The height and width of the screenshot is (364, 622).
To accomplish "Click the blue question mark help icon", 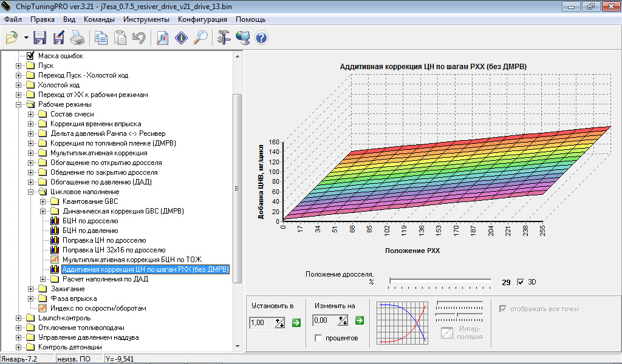I will [x=262, y=38].
